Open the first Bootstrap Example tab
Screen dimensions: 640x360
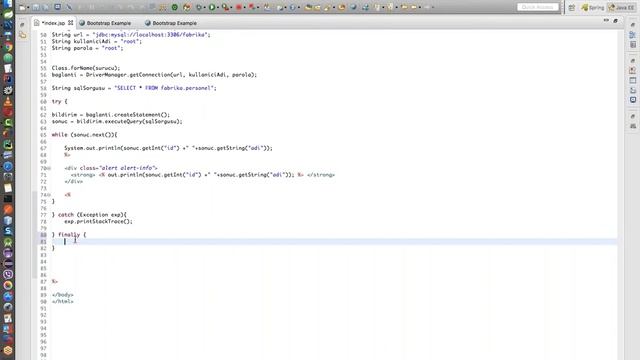tap(105, 23)
